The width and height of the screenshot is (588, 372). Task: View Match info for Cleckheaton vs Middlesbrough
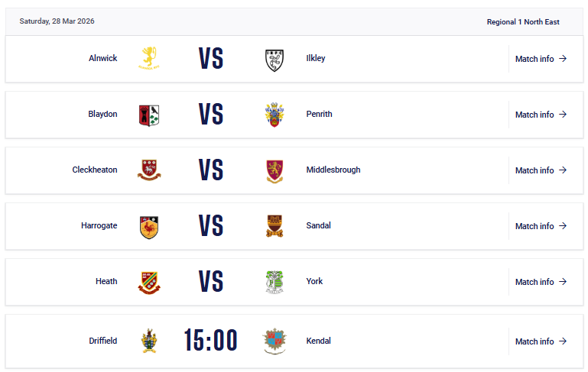click(541, 170)
